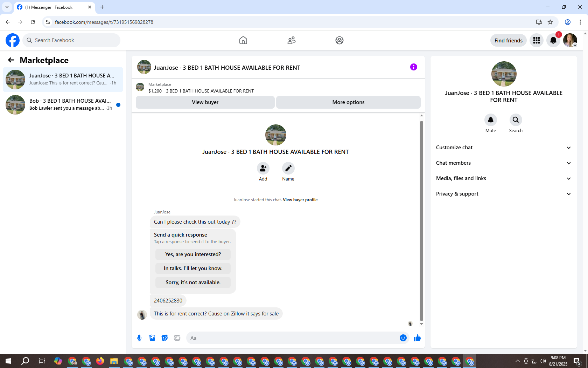Screen dimensions: 588x368
Task: Go back in the browser
Action: 8,22
